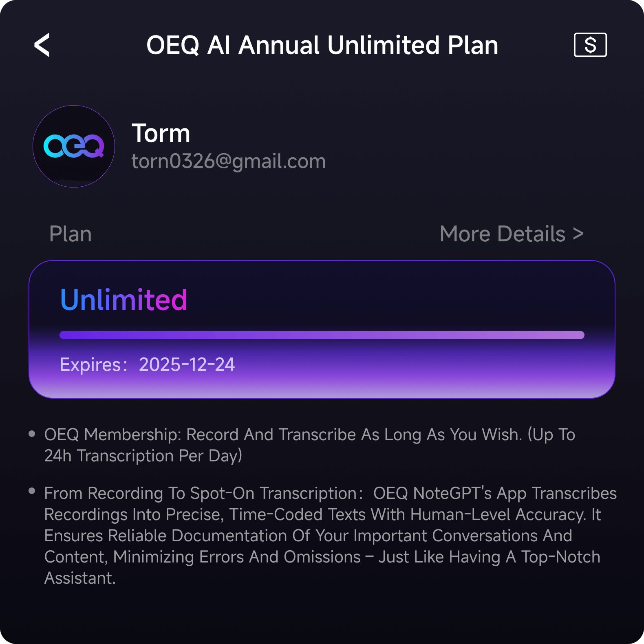The image size is (644, 644).
Task: Click the first feature bullet dot
Action: tap(32, 434)
